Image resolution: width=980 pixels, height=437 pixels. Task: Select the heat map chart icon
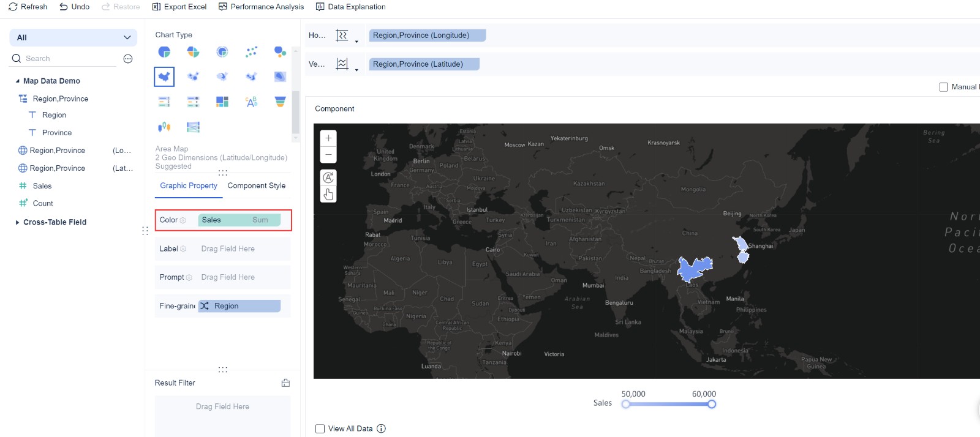(280, 77)
